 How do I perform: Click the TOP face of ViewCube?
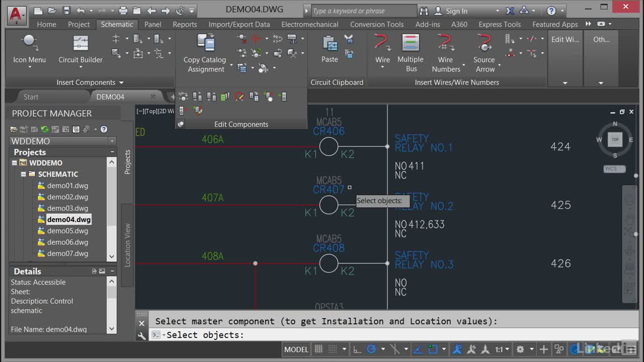(615, 140)
